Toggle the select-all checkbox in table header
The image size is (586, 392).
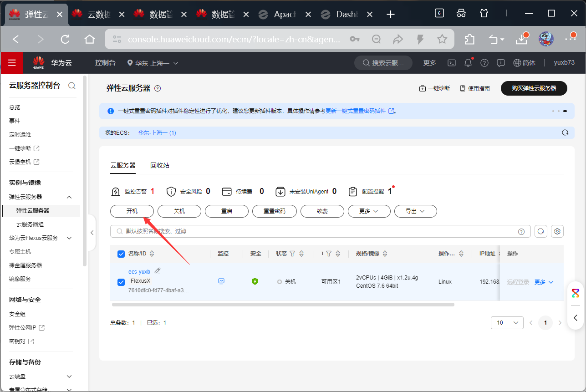click(121, 254)
